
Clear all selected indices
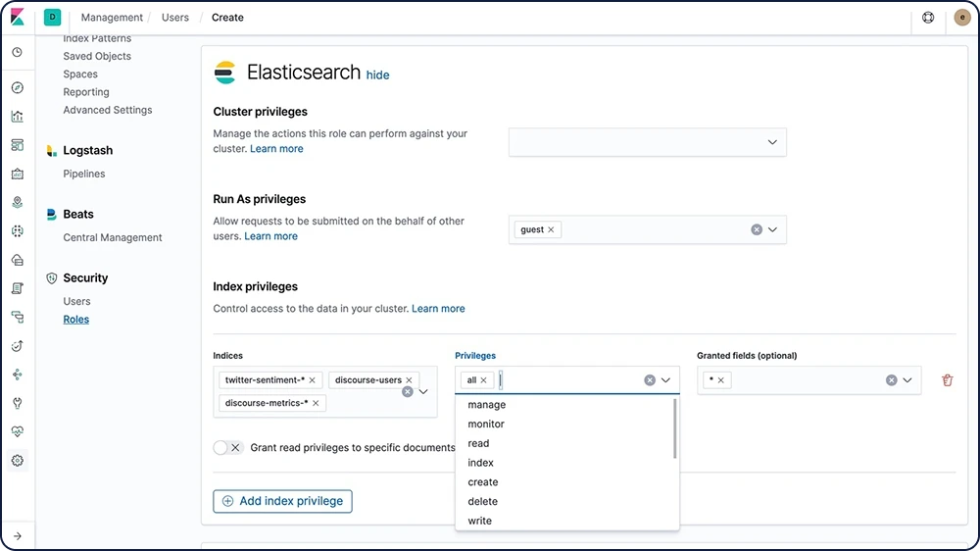pos(408,391)
